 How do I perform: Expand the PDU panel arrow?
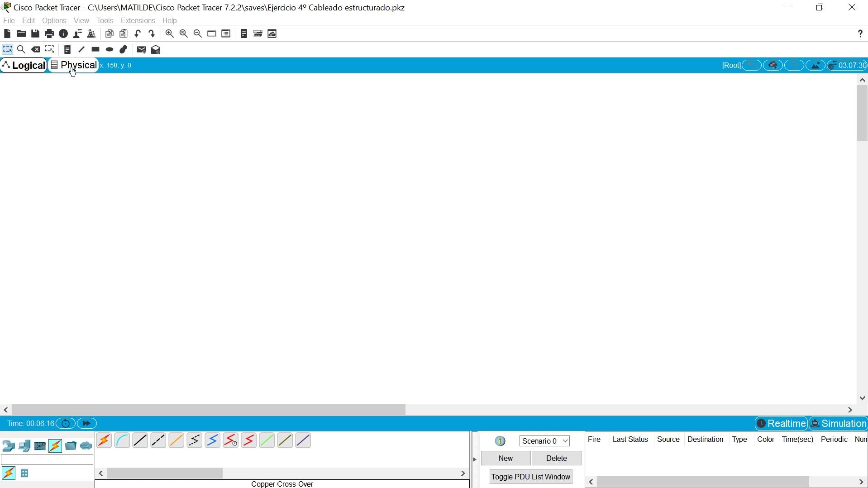pyautogui.click(x=475, y=460)
